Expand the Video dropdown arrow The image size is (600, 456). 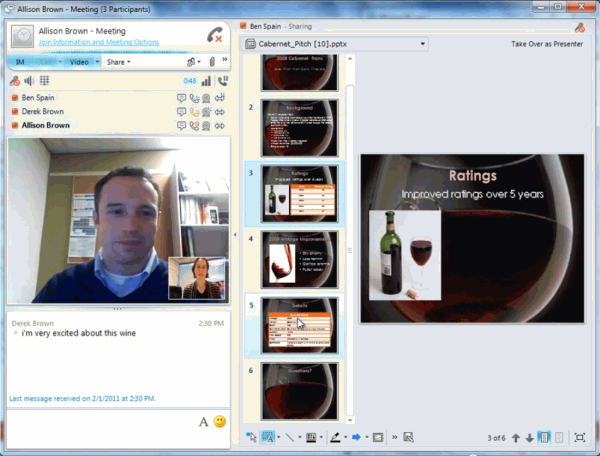coord(97,62)
